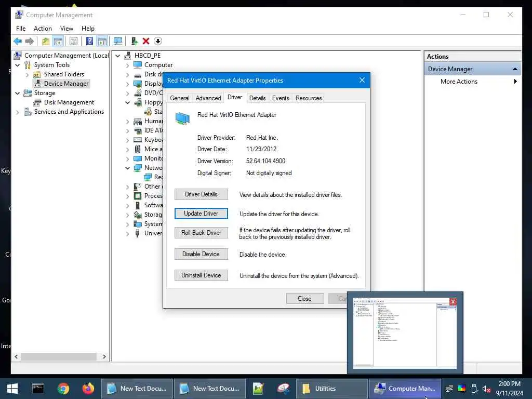Click the Computer Management window preview thumbnail
The width and height of the screenshot is (532, 399).
tap(404, 333)
